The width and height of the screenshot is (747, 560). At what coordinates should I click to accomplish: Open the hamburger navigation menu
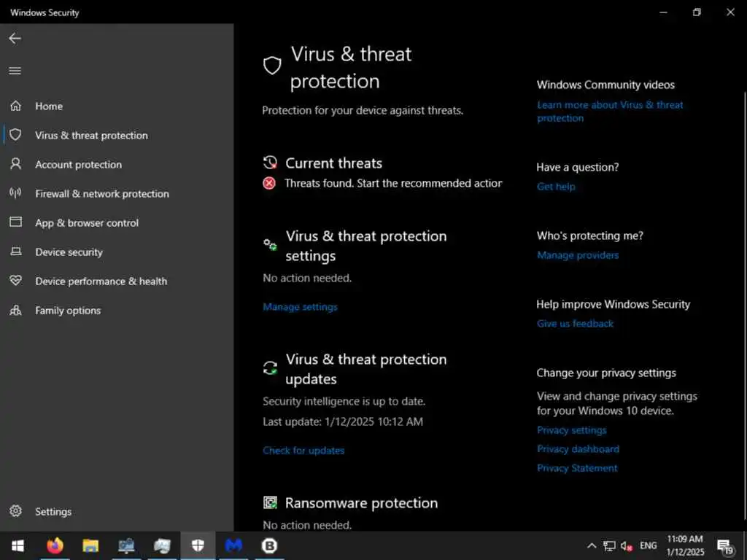pos(15,71)
